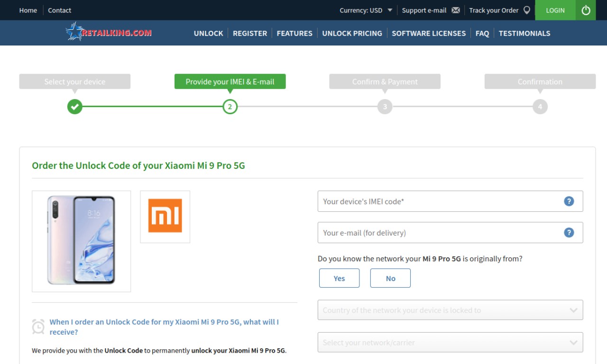Select Yes for knowing the original network
The width and height of the screenshot is (607, 364).
click(x=339, y=278)
